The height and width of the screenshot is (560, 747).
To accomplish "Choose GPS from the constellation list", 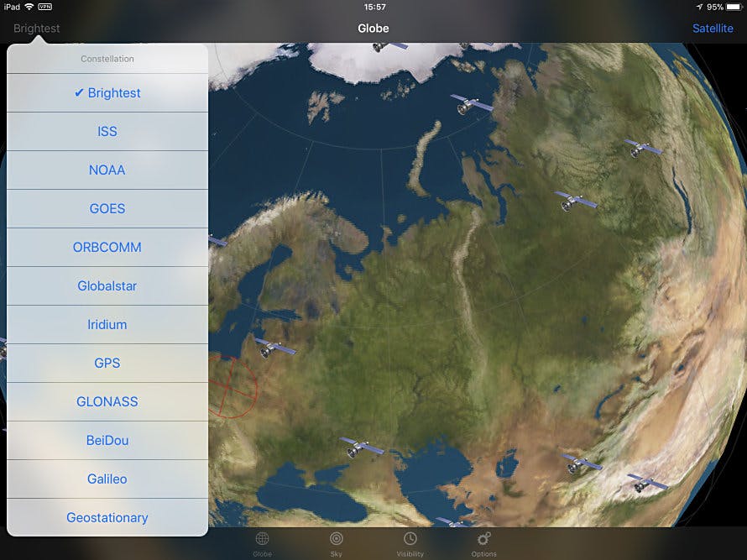I will [107, 364].
